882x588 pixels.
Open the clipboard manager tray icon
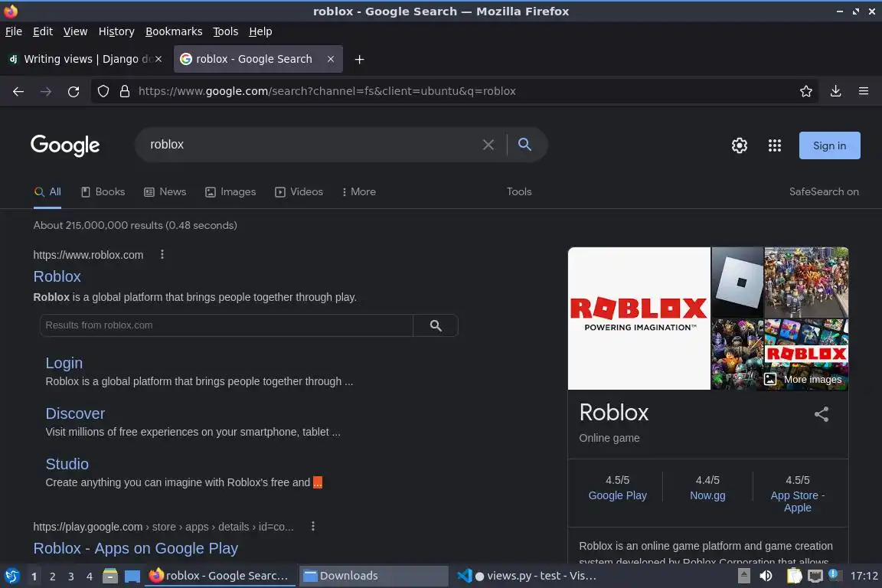pyautogui.click(x=794, y=576)
